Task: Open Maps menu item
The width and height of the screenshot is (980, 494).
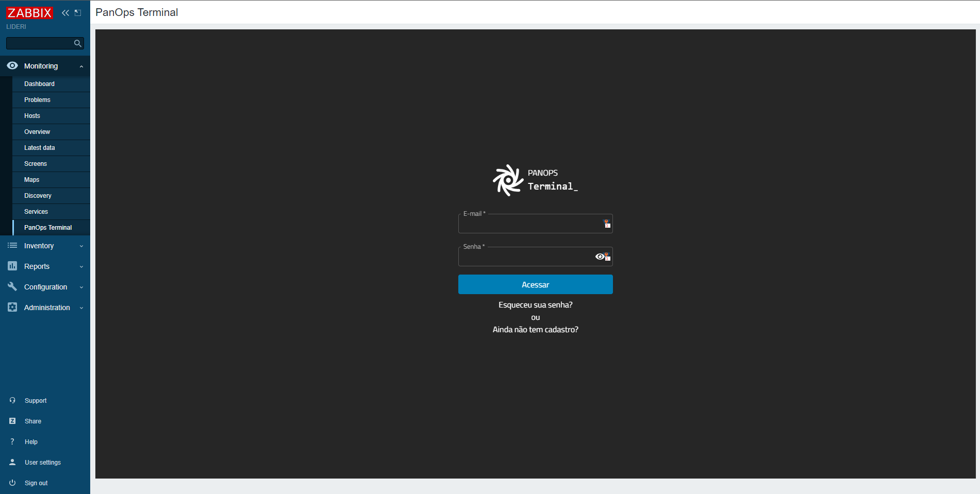Action: tap(51, 180)
